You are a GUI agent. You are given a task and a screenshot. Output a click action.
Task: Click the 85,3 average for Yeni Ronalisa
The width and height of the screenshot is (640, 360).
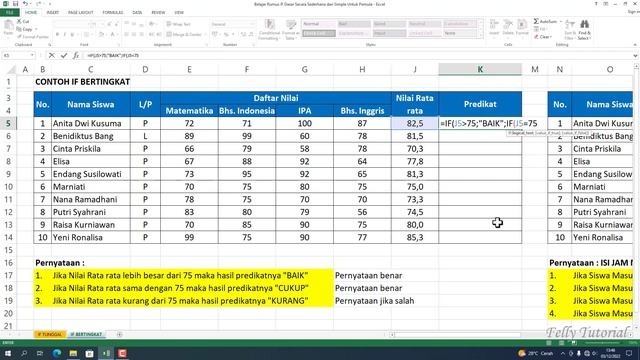(x=415, y=237)
